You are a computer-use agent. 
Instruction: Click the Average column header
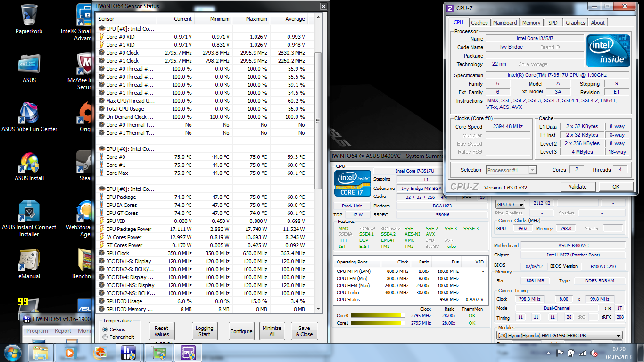289,19
